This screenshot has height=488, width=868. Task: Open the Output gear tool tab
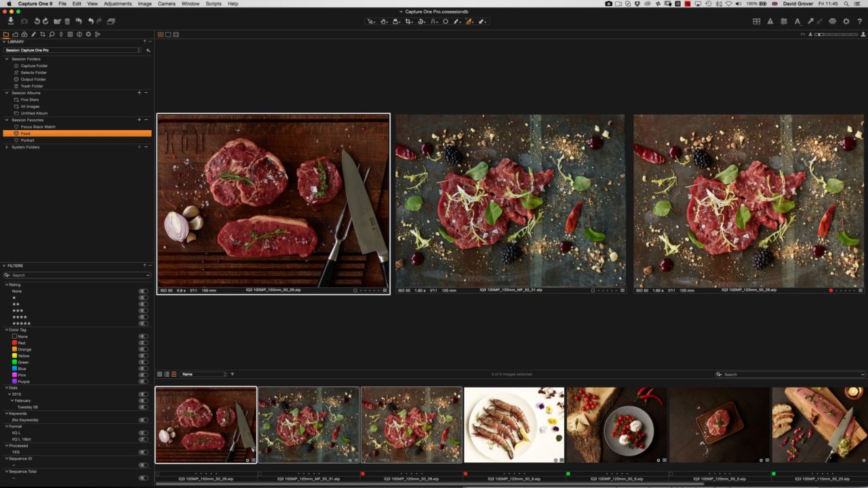click(x=89, y=34)
